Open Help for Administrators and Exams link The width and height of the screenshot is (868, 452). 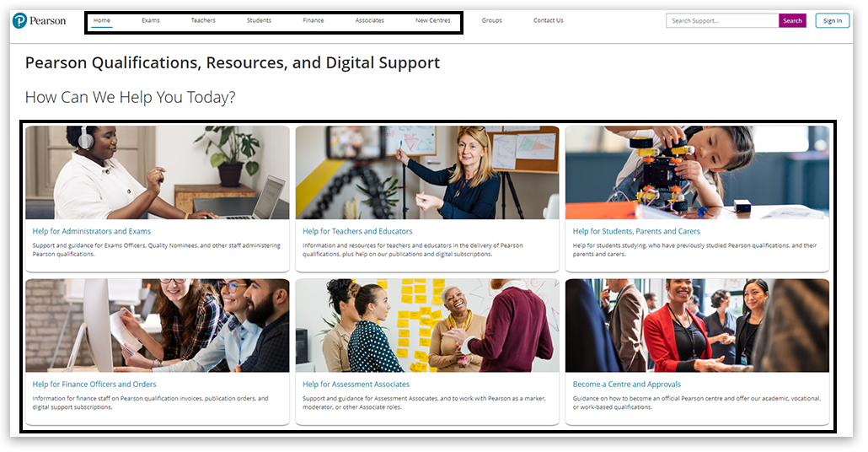pyautogui.click(x=91, y=232)
